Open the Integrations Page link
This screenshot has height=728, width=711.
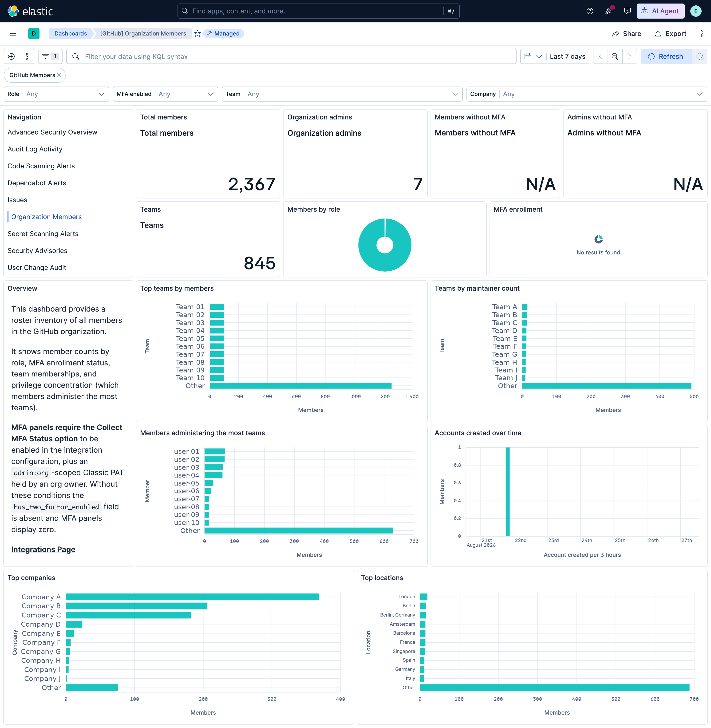click(43, 550)
